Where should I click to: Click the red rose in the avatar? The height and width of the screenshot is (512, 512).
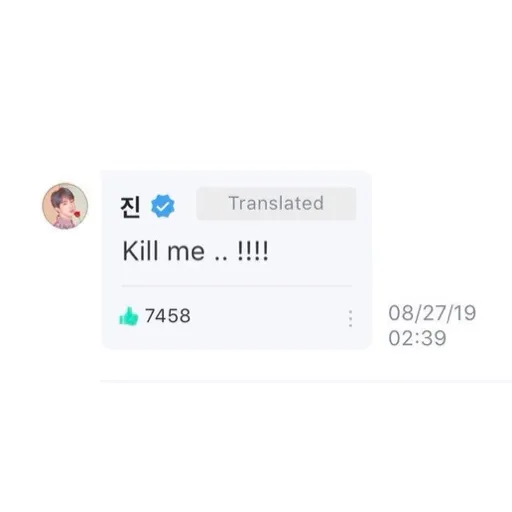(x=77, y=214)
